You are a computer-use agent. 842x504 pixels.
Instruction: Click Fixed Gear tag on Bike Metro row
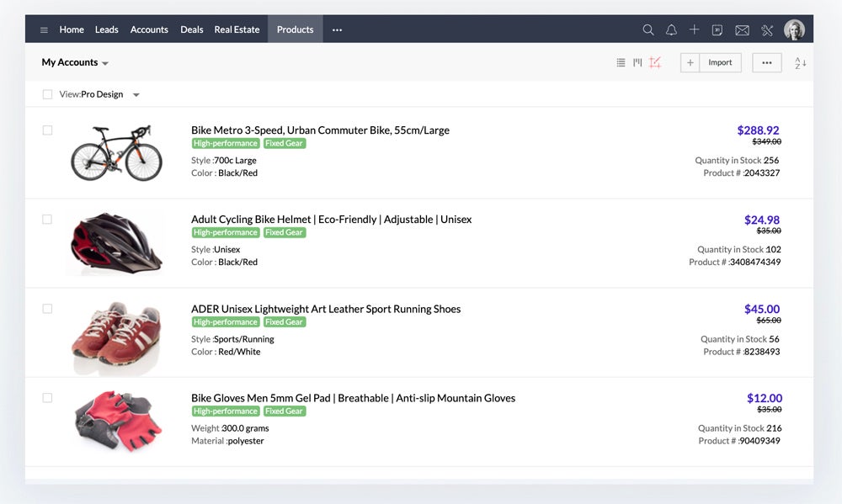(284, 143)
